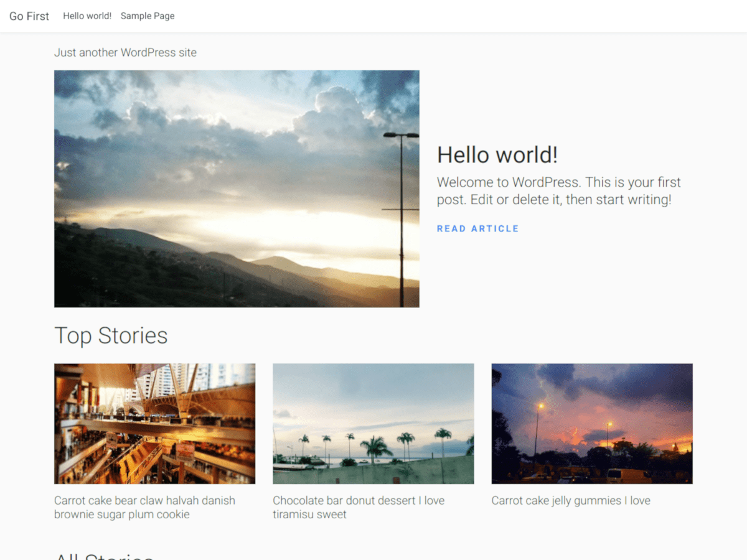Click the large Hello world! post heading
This screenshot has height=560, width=747.
[x=497, y=154]
